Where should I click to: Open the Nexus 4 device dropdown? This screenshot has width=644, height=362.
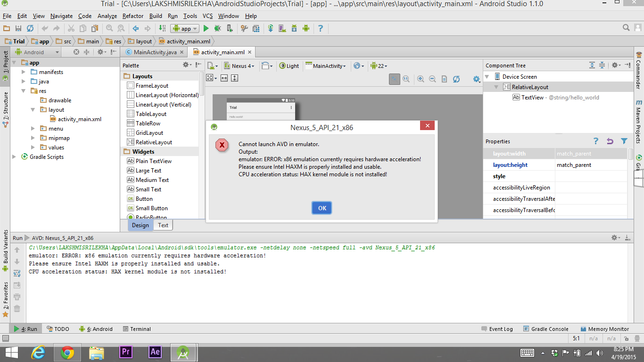[239, 66]
